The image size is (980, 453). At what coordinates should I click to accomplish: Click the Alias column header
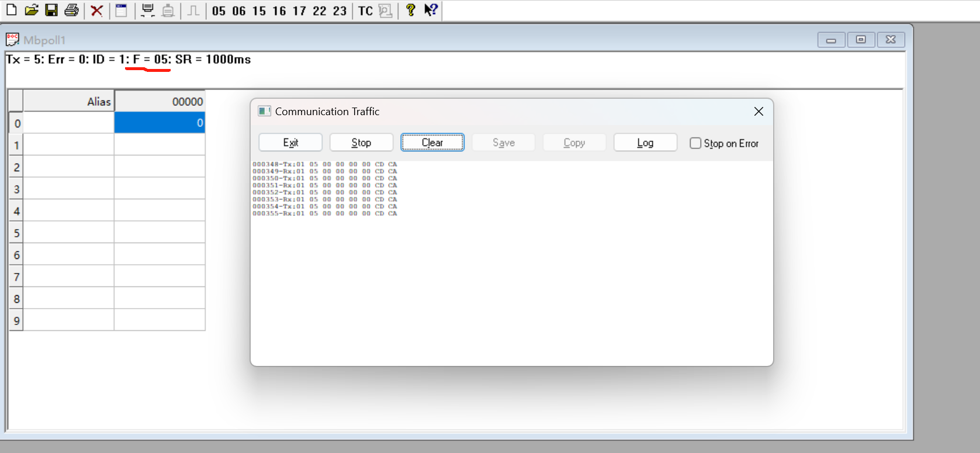click(68, 101)
